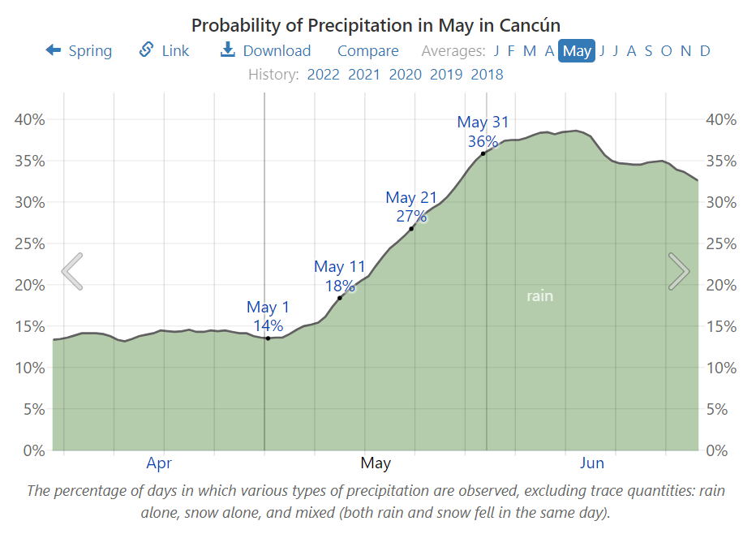This screenshot has width=756, height=534.
Task: Click the left chart navigation arrow
Action: pos(71,270)
